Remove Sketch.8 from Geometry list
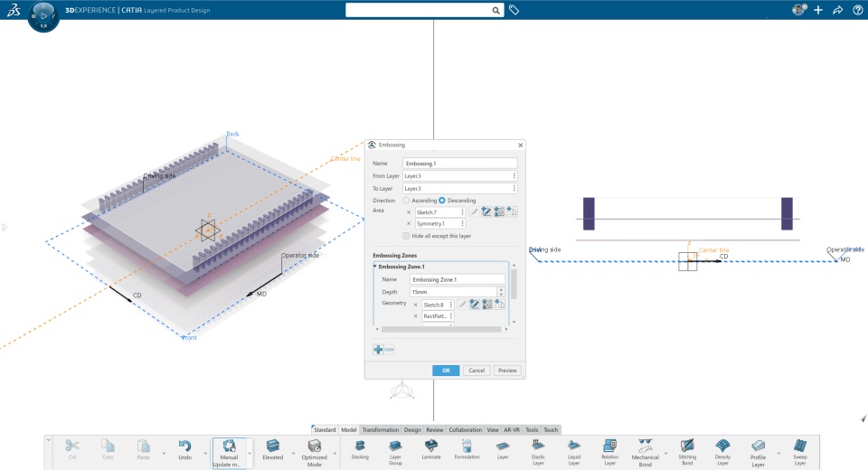 [416, 305]
